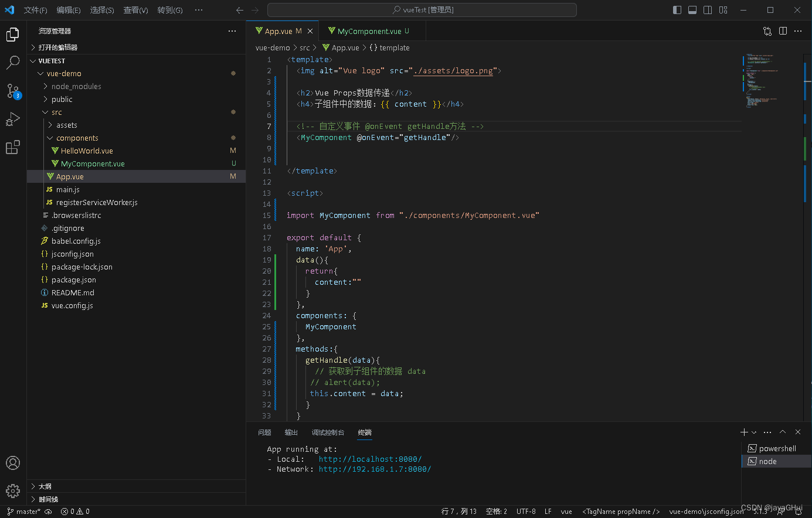Image resolution: width=812 pixels, height=518 pixels.
Task: Open the http://localhost:8080/ link
Action: point(370,459)
